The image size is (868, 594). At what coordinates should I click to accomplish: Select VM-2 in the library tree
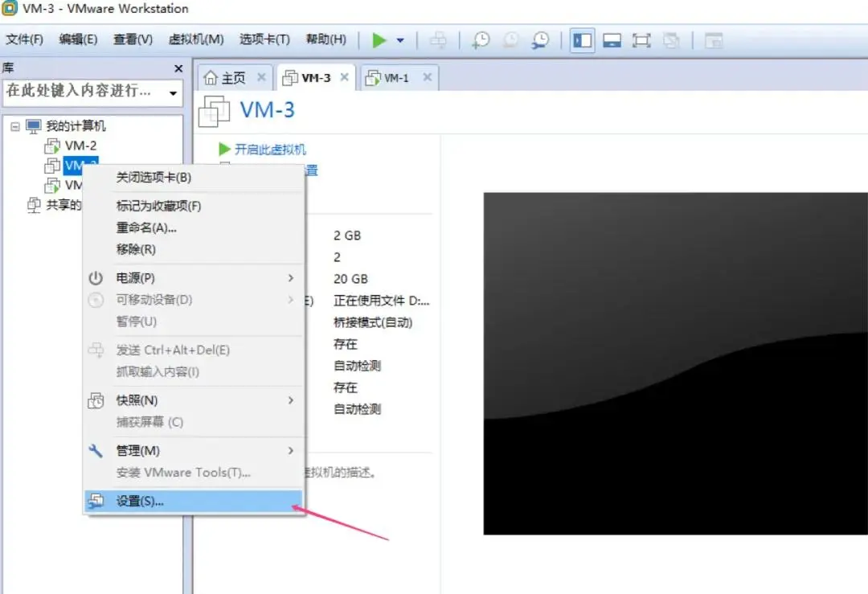81,145
